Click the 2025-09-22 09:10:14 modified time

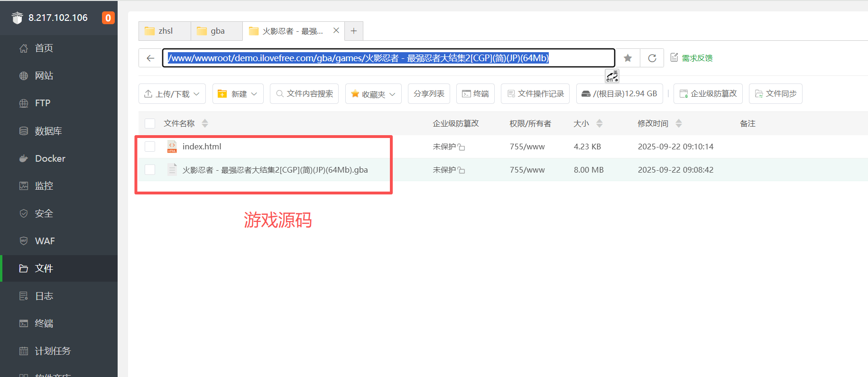click(675, 147)
